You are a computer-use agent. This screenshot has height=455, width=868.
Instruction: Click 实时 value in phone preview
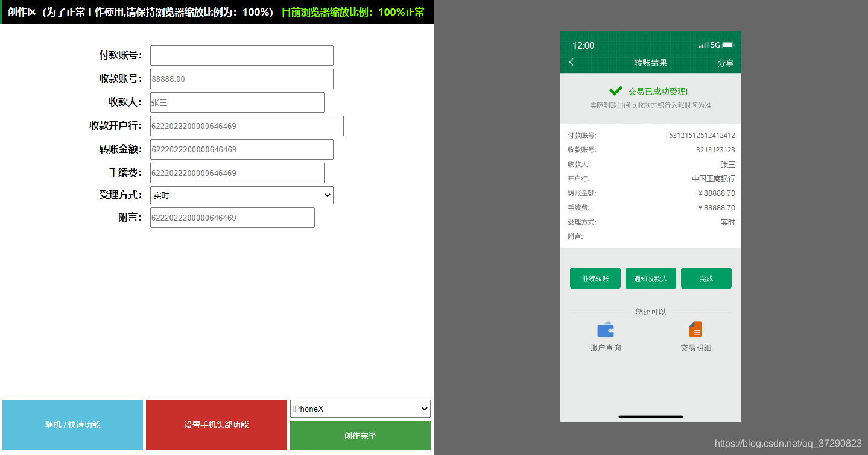[x=728, y=222]
